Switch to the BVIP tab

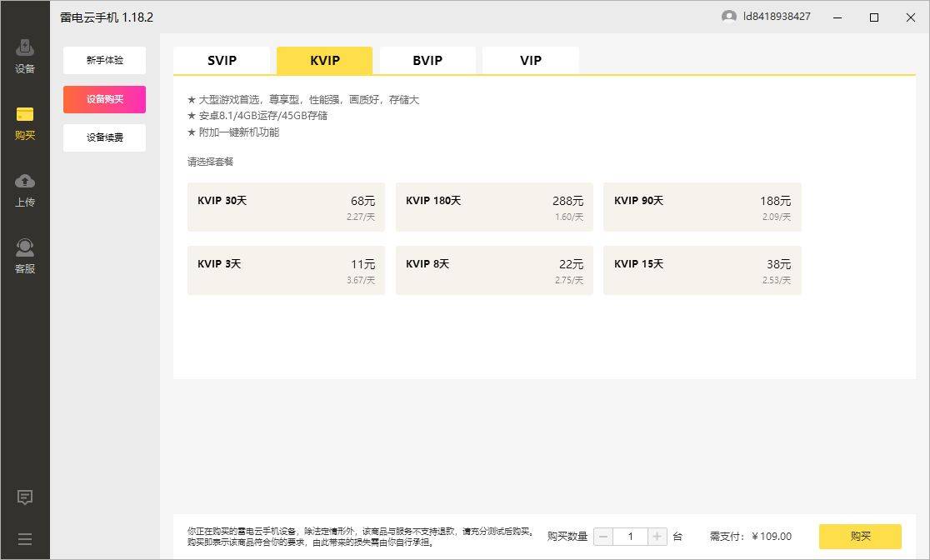(x=427, y=61)
